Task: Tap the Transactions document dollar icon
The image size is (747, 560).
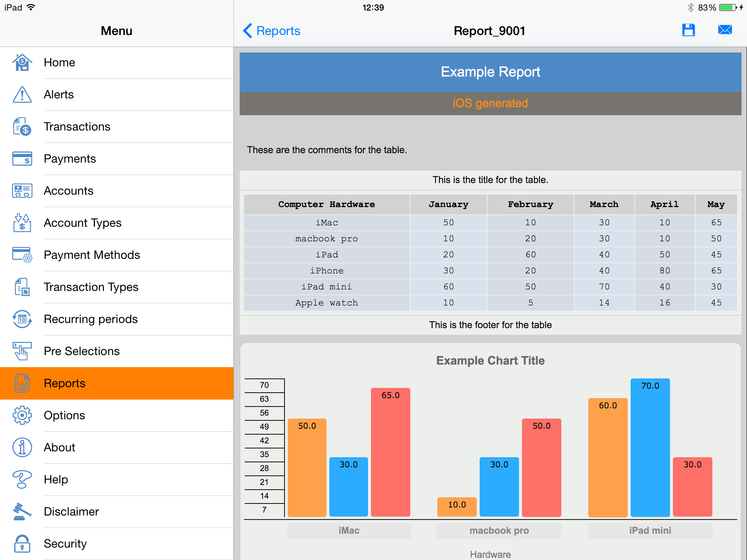Action: click(x=22, y=127)
